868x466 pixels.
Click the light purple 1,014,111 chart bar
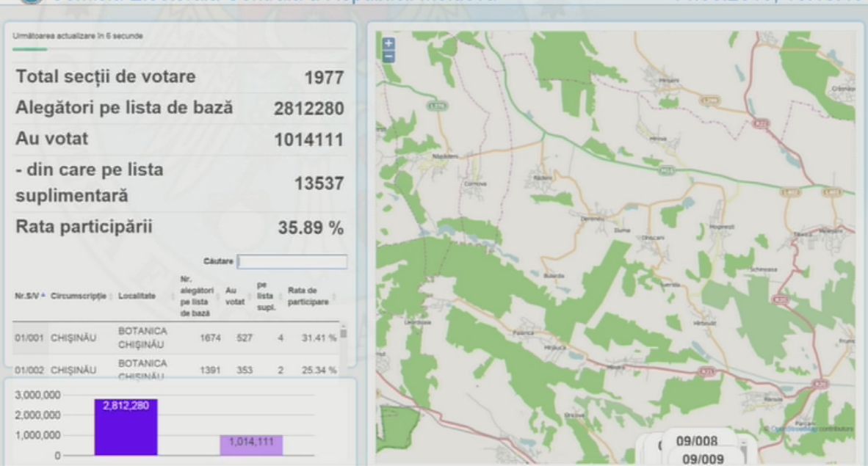click(251, 445)
